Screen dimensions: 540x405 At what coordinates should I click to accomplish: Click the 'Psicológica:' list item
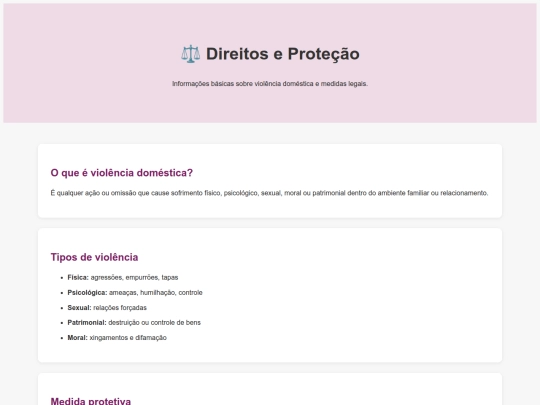(x=135, y=292)
